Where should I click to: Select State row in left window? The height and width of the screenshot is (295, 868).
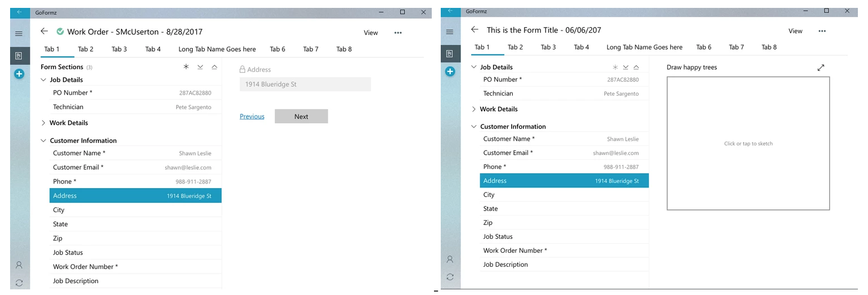coord(135,224)
